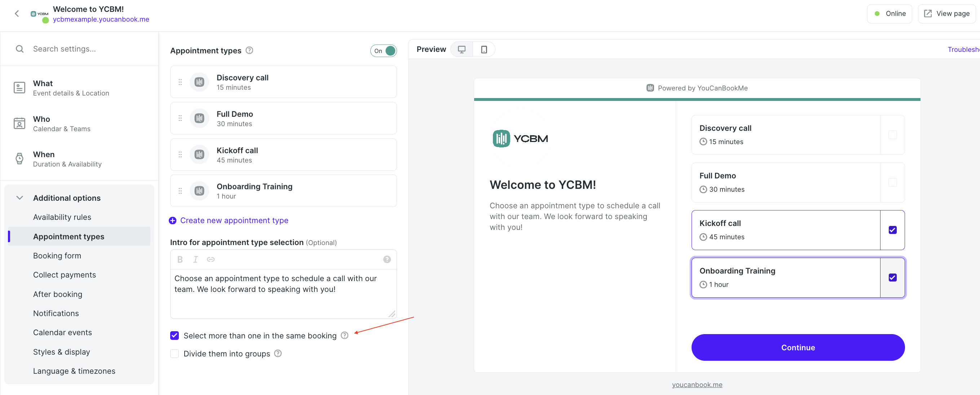
Task: Open youcanbook.me footer link
Action: click(697, 385)
